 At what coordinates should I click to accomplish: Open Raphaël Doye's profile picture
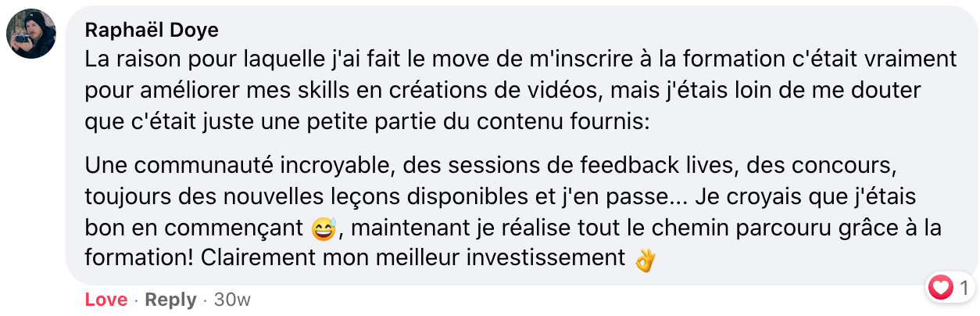[x=31, y=33]
